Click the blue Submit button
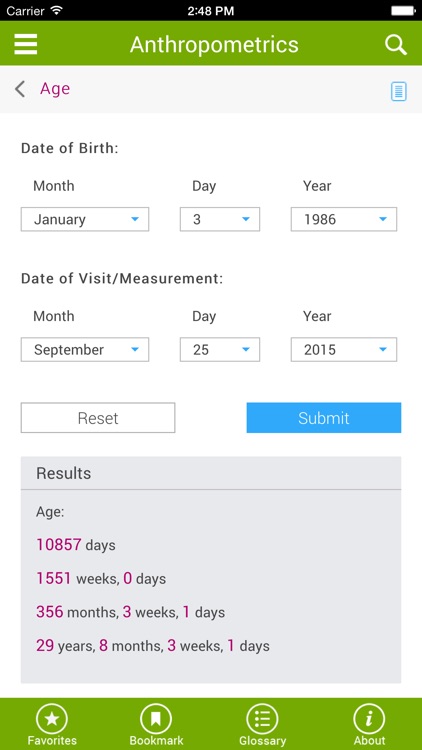422x750 pixels. pyautogui.click(x=324, y=418)
